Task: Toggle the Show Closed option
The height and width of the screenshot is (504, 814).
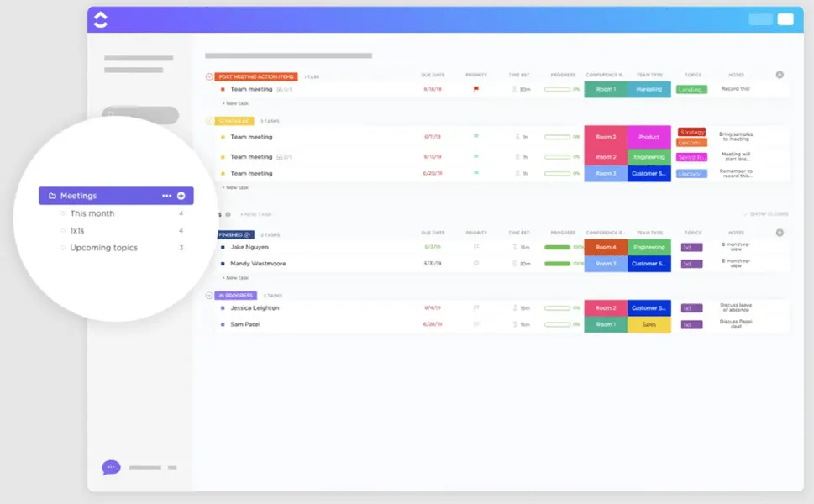Action: point(766,214)
